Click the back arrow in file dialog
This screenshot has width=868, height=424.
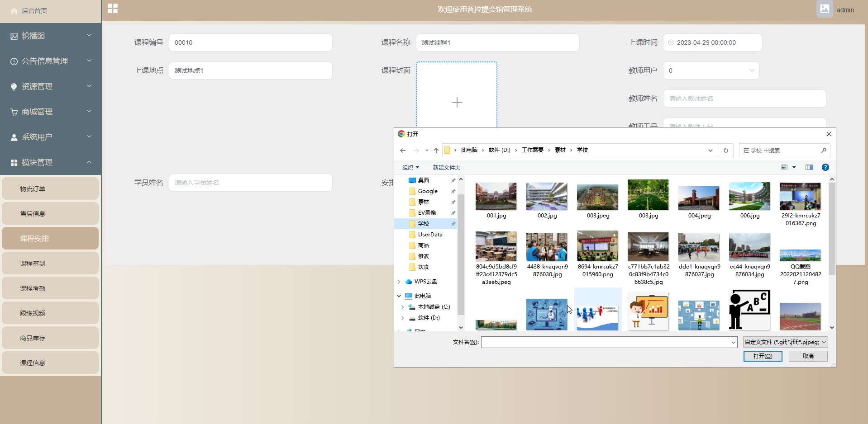coord(403,151)
